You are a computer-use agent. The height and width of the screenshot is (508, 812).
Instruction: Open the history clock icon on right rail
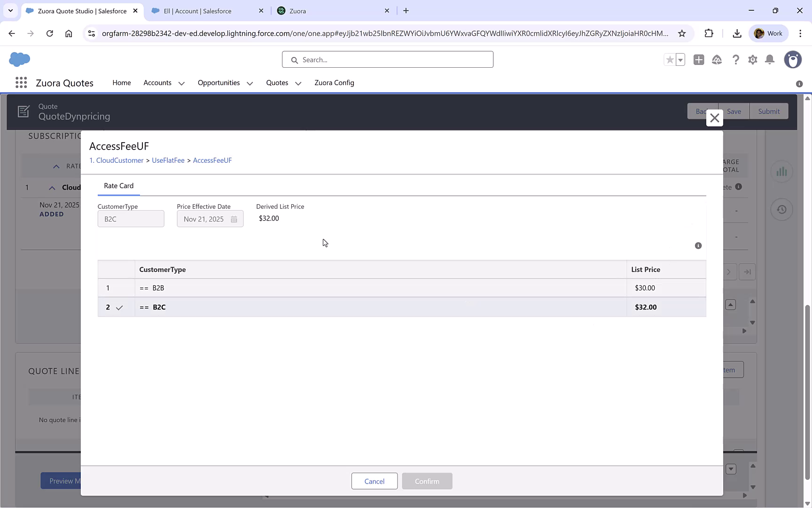pyautogui.click(x=781, y=209)
